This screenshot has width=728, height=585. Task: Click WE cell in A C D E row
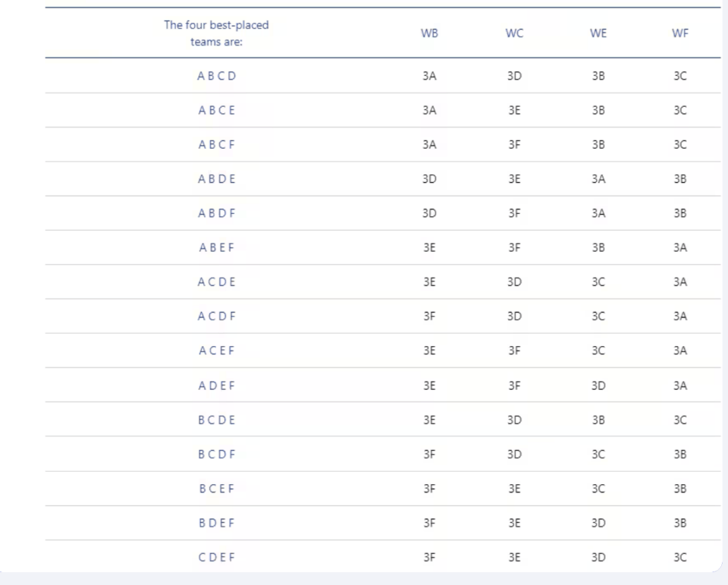598,282
